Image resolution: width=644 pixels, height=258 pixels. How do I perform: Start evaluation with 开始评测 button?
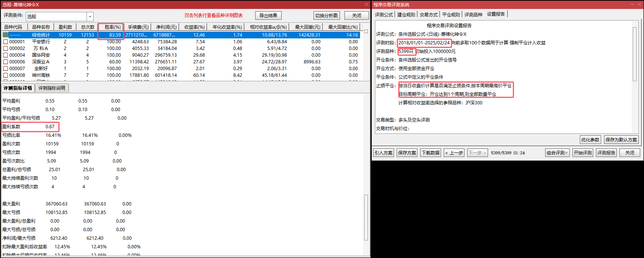coord(583,152)
